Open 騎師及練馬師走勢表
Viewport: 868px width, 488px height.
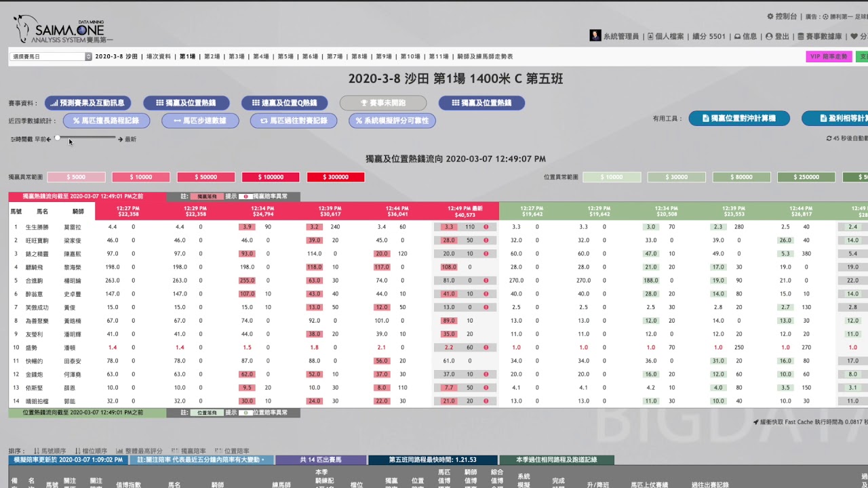[485, 57]
